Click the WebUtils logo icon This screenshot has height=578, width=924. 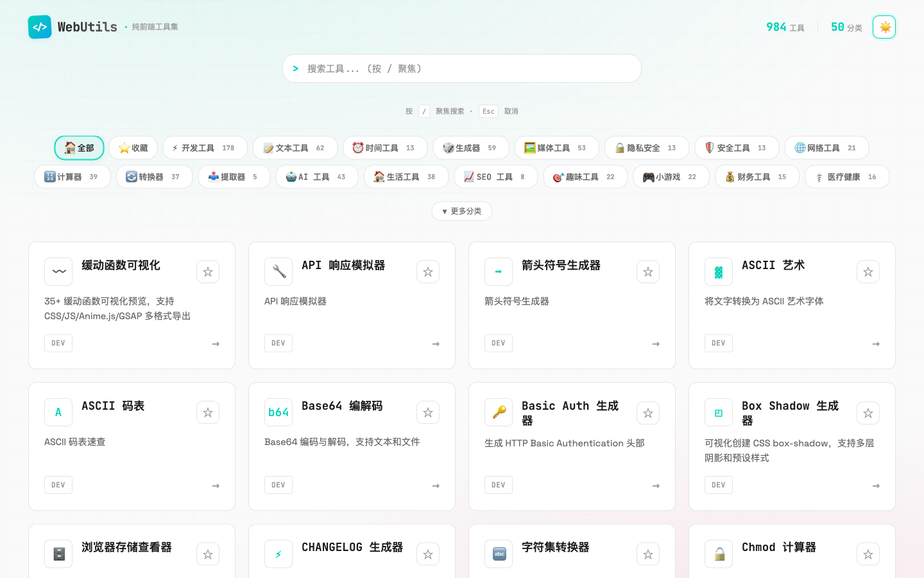coord(40,27)
